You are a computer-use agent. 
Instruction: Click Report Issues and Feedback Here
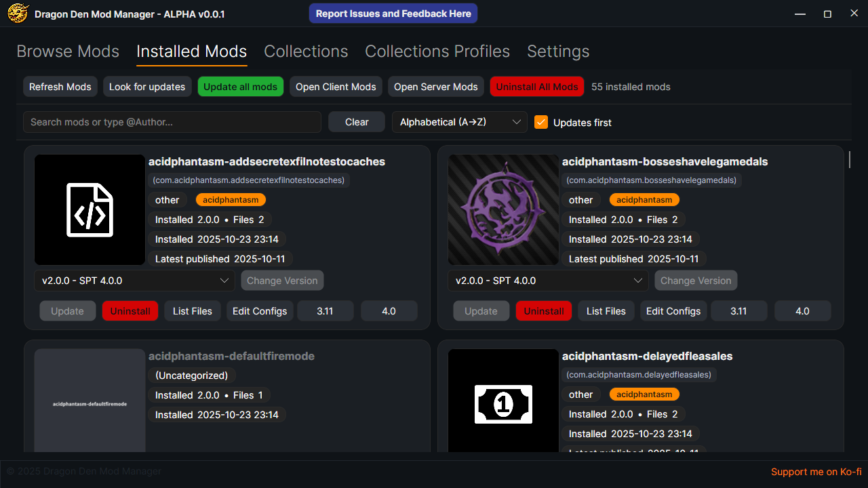[393, 14]
